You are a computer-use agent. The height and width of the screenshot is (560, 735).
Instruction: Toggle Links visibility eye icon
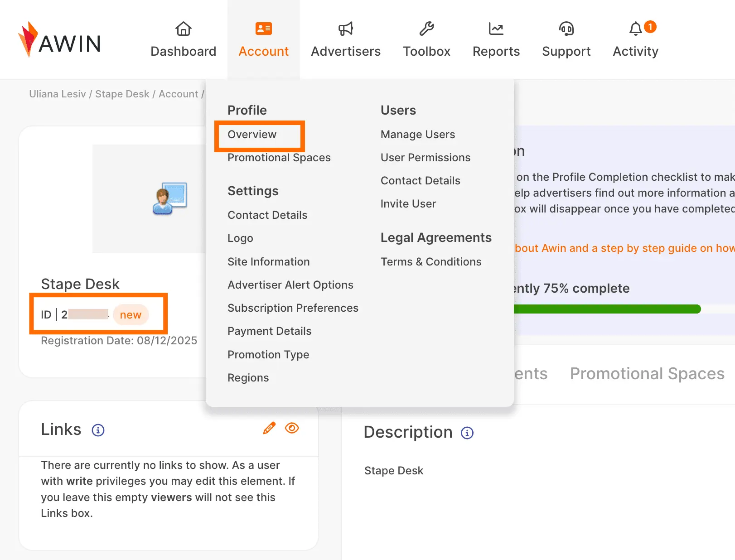(x=292, y=428)
